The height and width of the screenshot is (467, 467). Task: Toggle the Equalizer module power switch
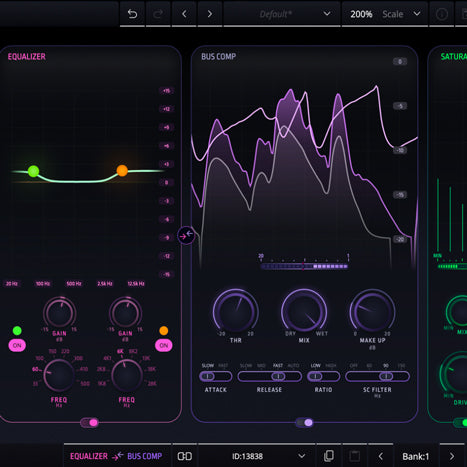90,423
